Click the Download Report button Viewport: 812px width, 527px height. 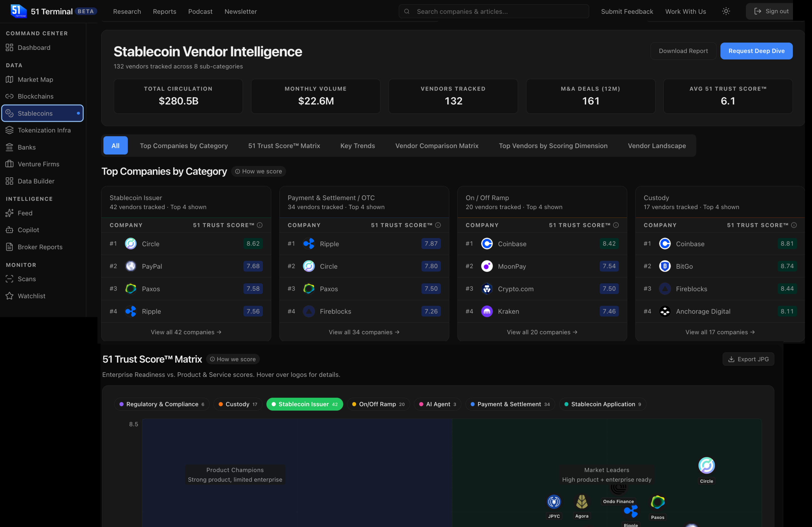pyautogui.click(x=683, y=51)
